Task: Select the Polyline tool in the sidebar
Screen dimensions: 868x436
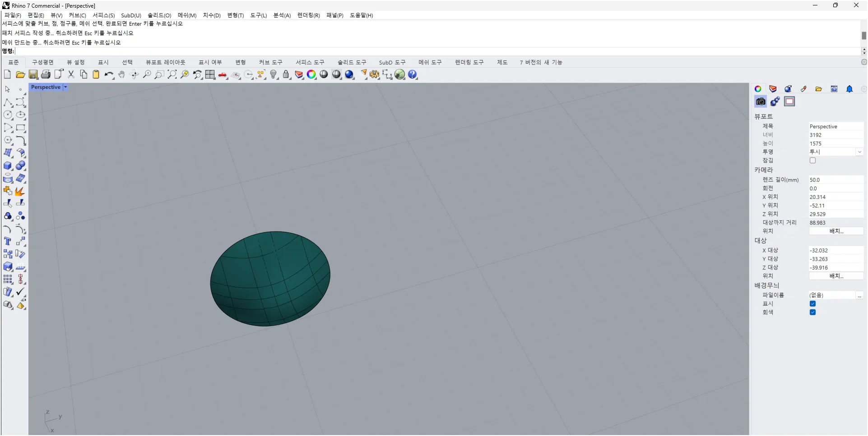Action: click(8, 102)
